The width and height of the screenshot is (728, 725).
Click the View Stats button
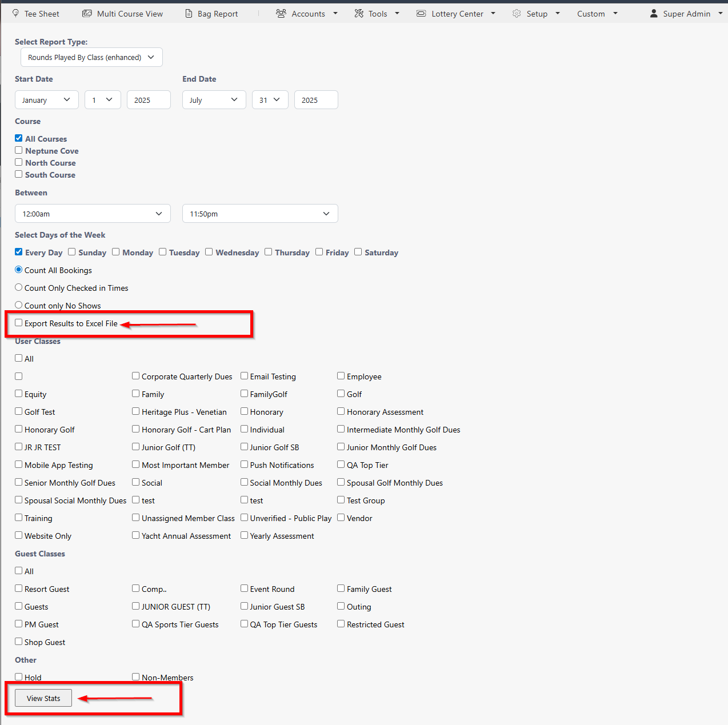[43, 698]
